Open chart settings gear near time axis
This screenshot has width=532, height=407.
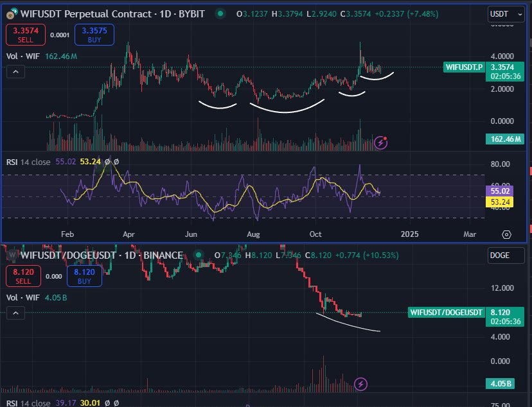click(x=507, y=234)
